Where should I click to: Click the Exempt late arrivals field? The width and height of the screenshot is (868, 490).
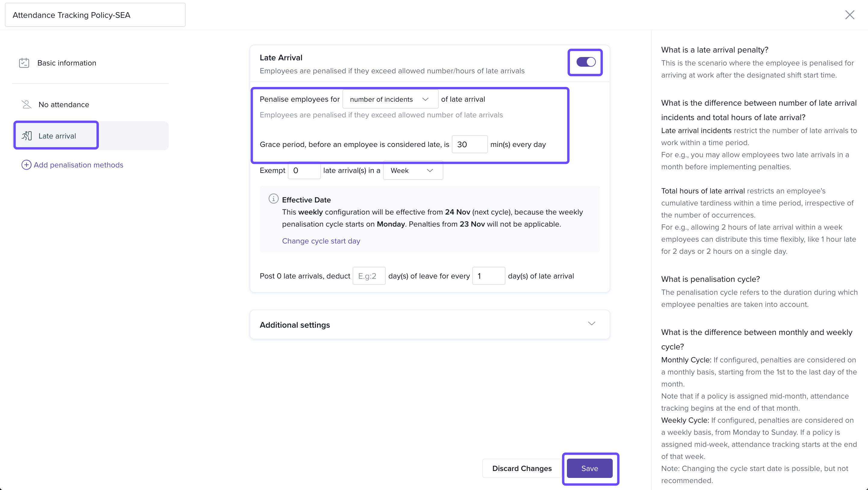304,171
